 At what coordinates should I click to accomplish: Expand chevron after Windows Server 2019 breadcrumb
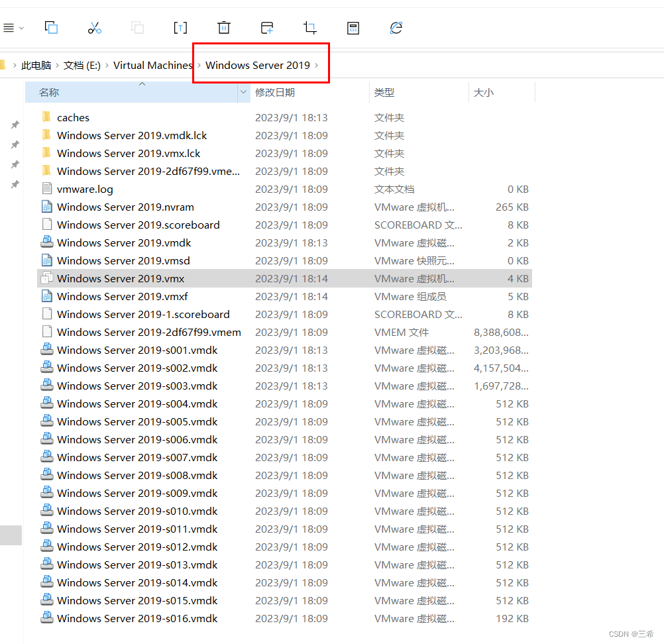(x=316, y=65)
